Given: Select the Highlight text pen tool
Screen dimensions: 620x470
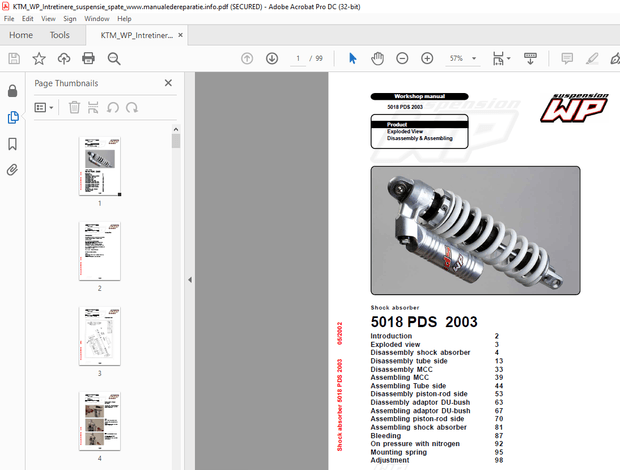Looking at the screenshot, I should 592,59.
